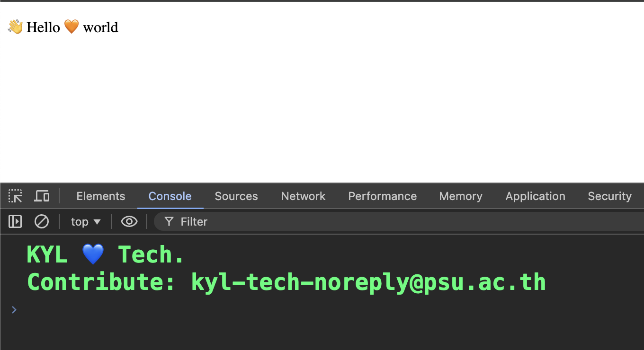Click the orange heart emoji on page
This screenshot has width=644, height=350.
click(x=72, y=27)
